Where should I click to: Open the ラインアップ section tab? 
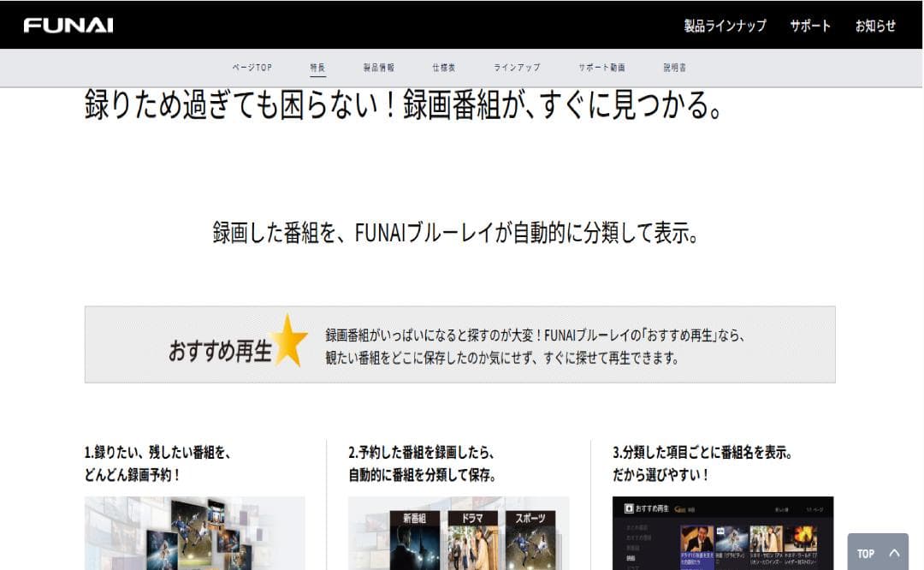(516, 66)
